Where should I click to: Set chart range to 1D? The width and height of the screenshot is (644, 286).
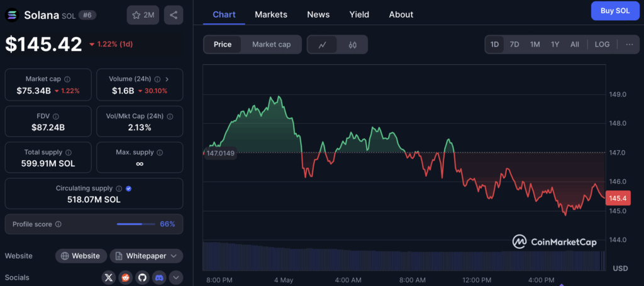coord(494,45)
